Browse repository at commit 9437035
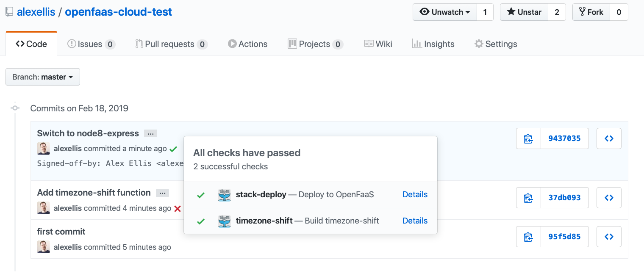 click(609, 138)
